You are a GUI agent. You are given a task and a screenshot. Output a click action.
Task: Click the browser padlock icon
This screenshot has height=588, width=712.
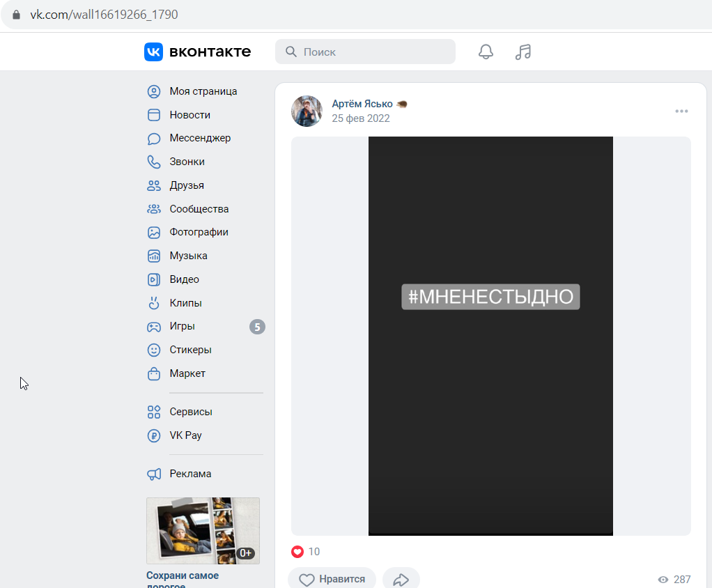coord(16,15)
